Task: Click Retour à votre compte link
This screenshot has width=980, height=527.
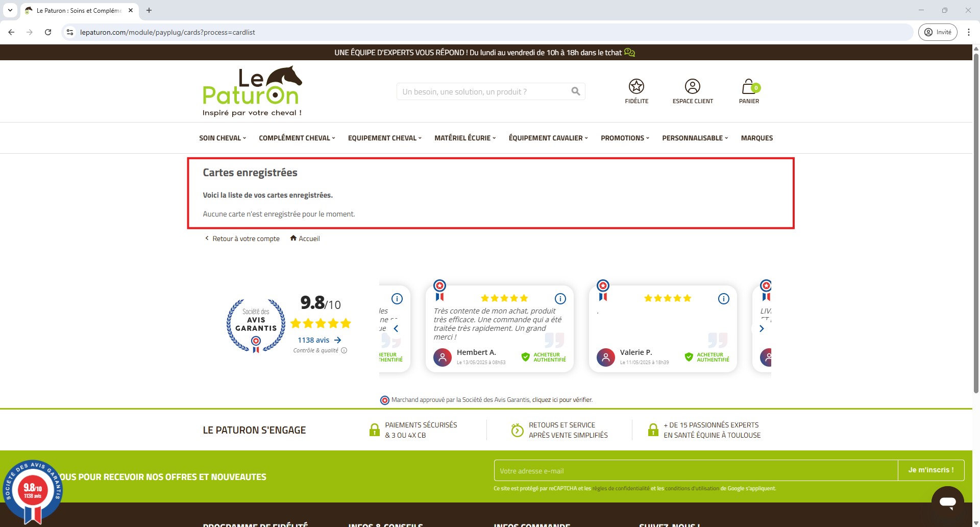Action: pyautogui.click(x=246, y=238)
